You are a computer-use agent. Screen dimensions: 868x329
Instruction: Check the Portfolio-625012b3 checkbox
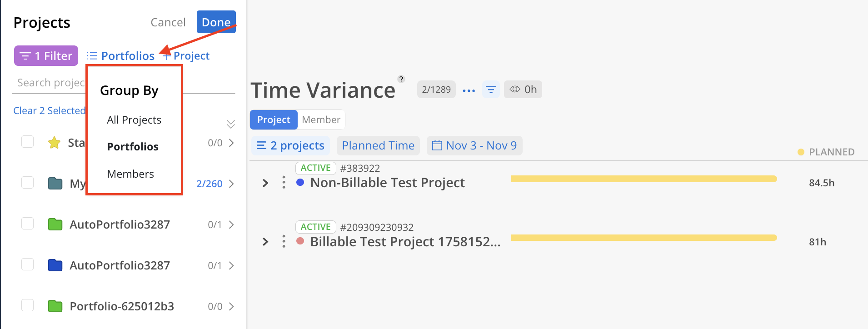(x=28, y=305)
